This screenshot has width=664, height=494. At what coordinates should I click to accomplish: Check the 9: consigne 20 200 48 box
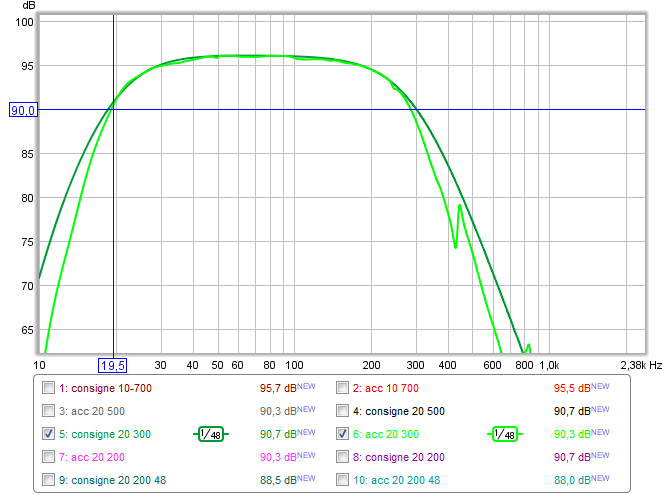(48, 480)
